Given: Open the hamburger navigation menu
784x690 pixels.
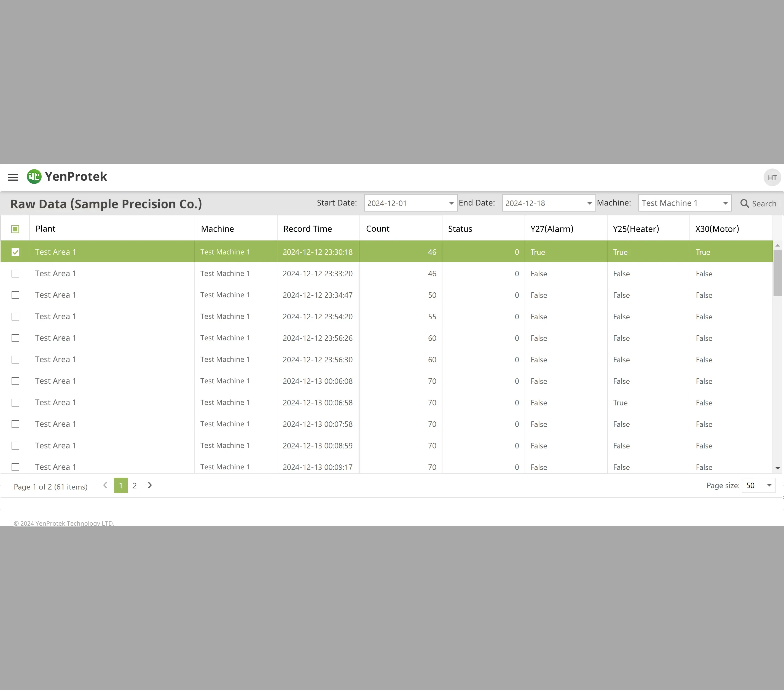Looking at the screenshot, I should tap(13, 177).
